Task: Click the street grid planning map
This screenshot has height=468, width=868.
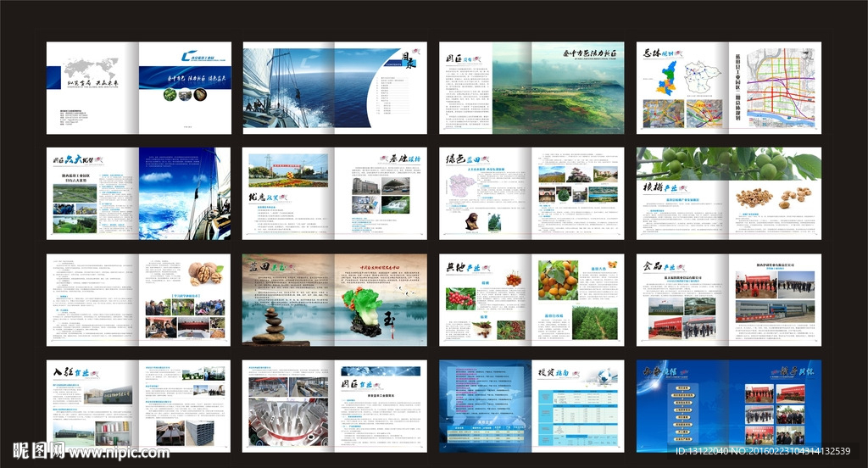Action: pyautogui.click(x=781, y=87)
